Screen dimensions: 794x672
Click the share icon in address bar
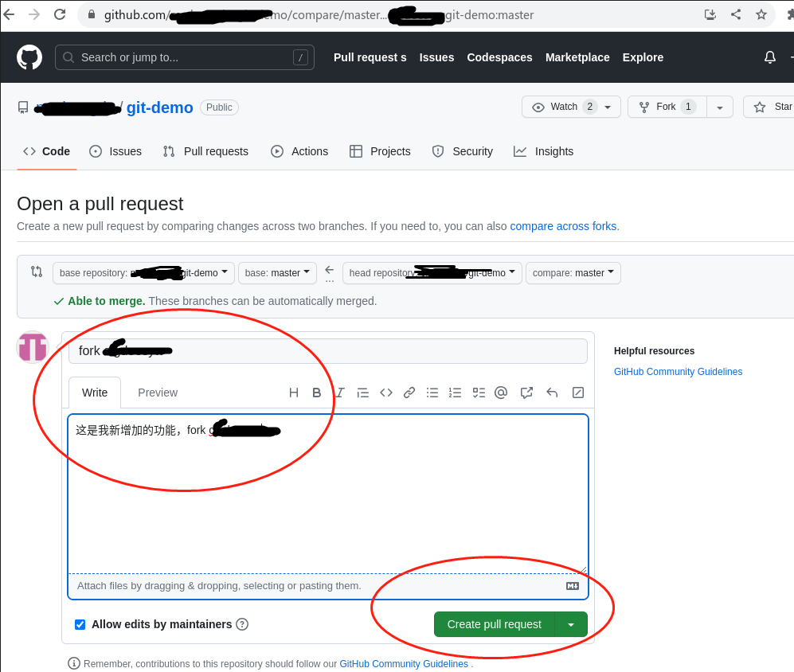(x=736, y=14)
